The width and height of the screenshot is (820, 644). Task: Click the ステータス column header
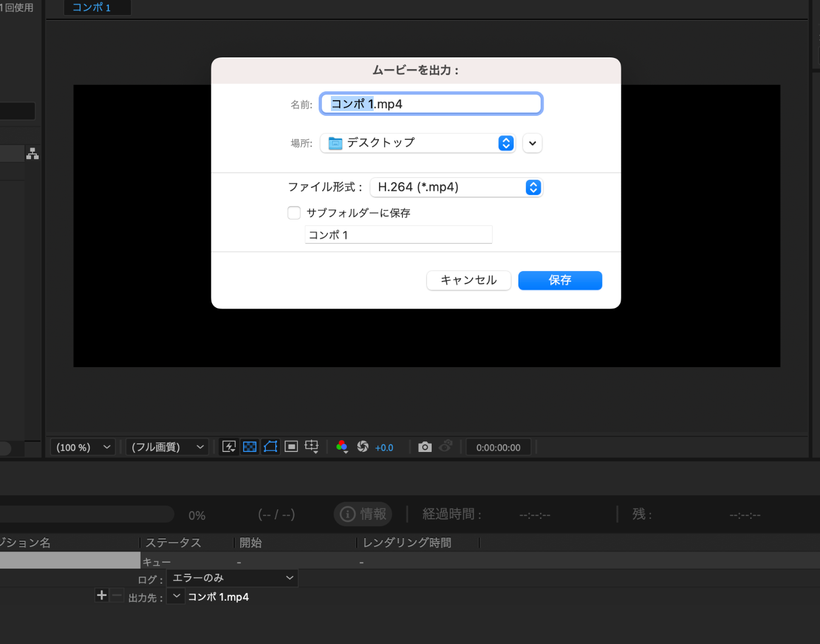173,543
